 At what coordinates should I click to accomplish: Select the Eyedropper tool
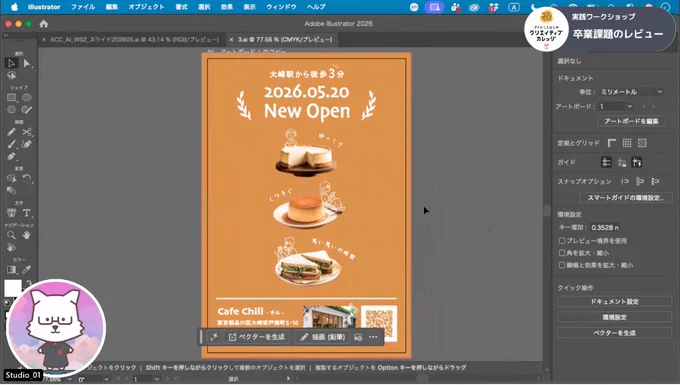(x=27, y=270)
